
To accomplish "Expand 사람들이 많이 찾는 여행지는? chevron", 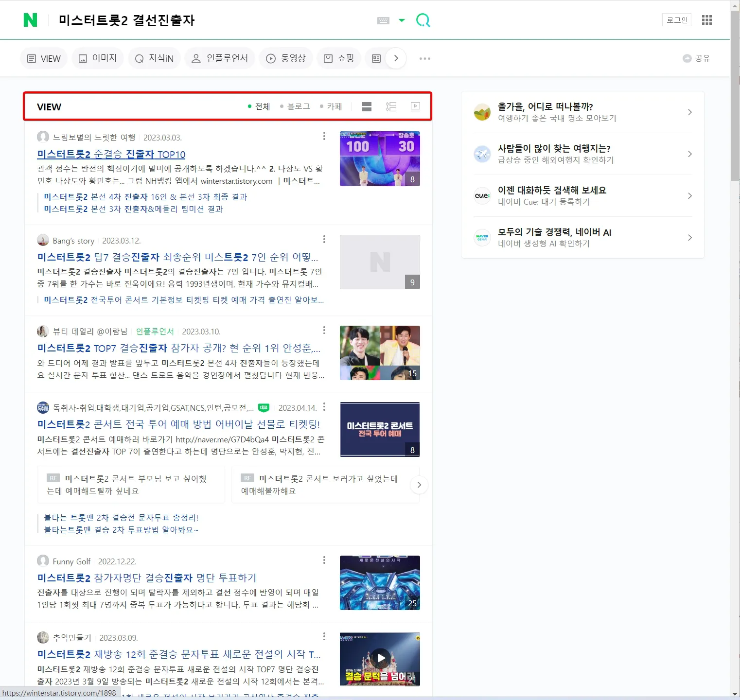I will tap(689, 154).
